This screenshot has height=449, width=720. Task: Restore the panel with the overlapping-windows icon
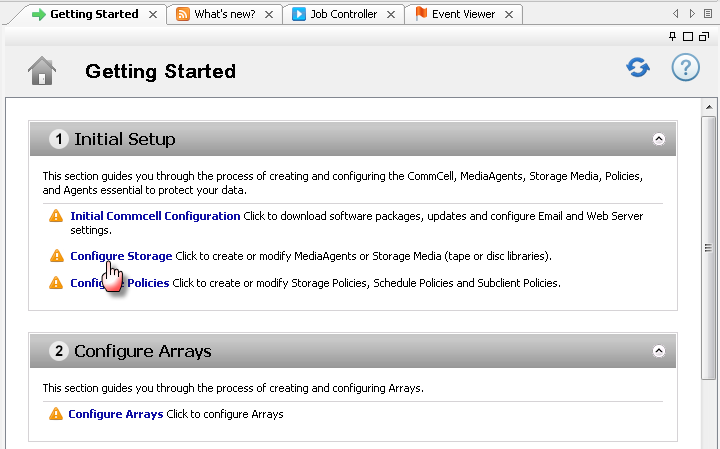tap(704, 36)
